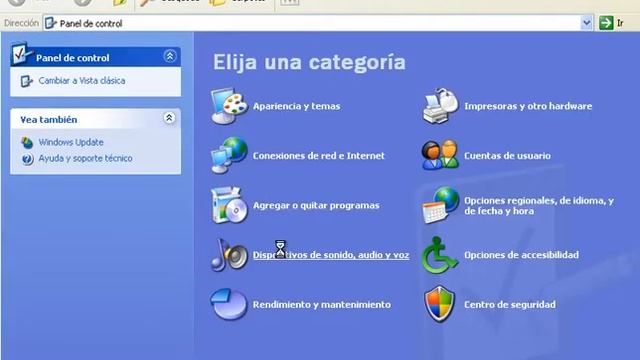The height and width of the screenshot is (360, 640).
Task: Open the Apariencia y temas palette icon
Action: (229, 106)
